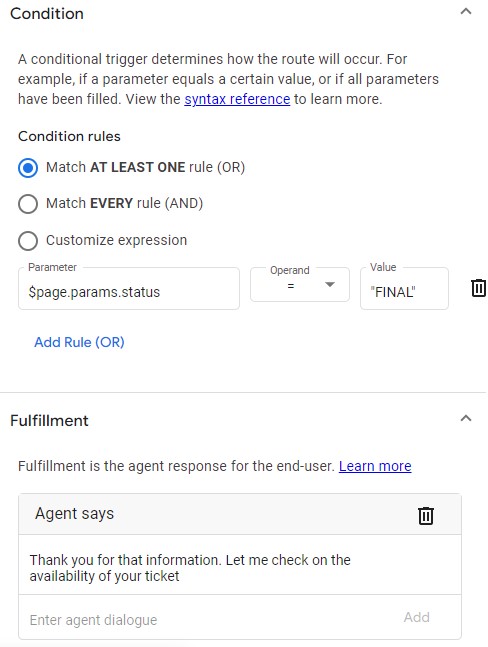Open the syntax reference link
The width and height of the screenshot is (488, 647).
point(237,99)
